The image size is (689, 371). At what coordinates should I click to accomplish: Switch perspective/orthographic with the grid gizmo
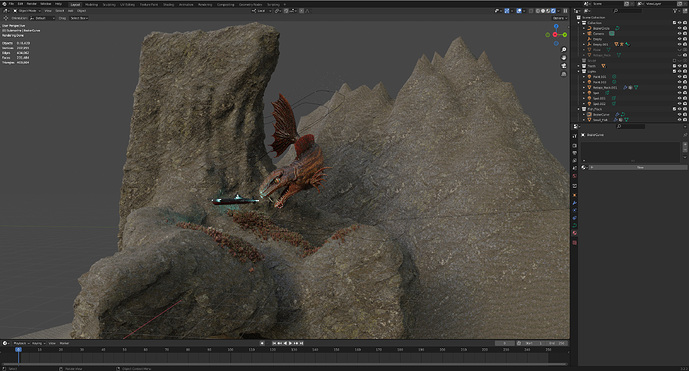coord(564,74)
